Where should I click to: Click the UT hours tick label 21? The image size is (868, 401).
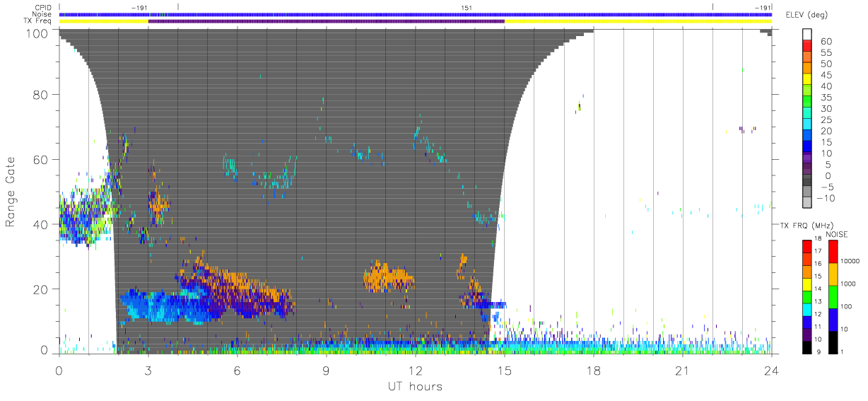(x=682, y=370)
